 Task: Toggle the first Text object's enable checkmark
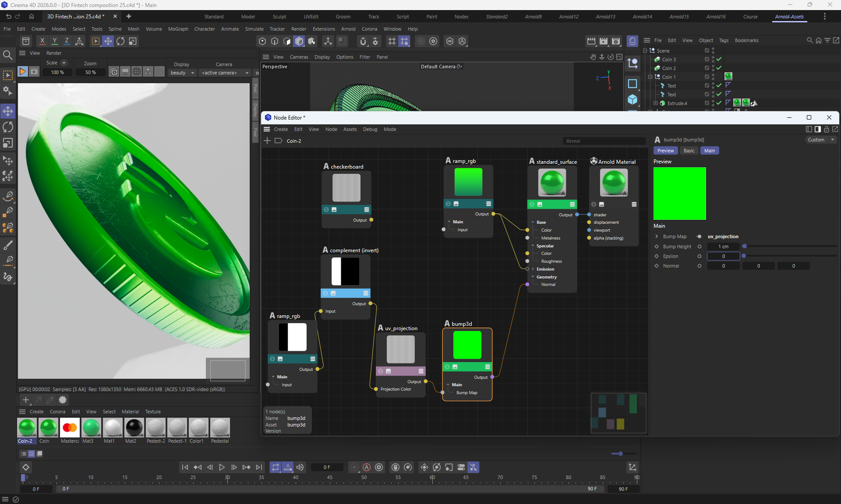tap(719, 85)
